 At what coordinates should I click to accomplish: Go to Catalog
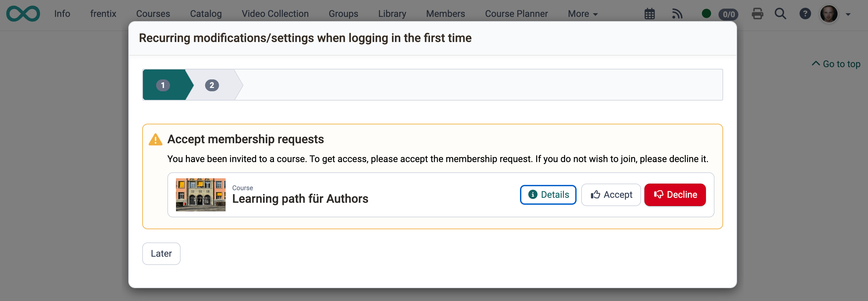tap(206, 14)
